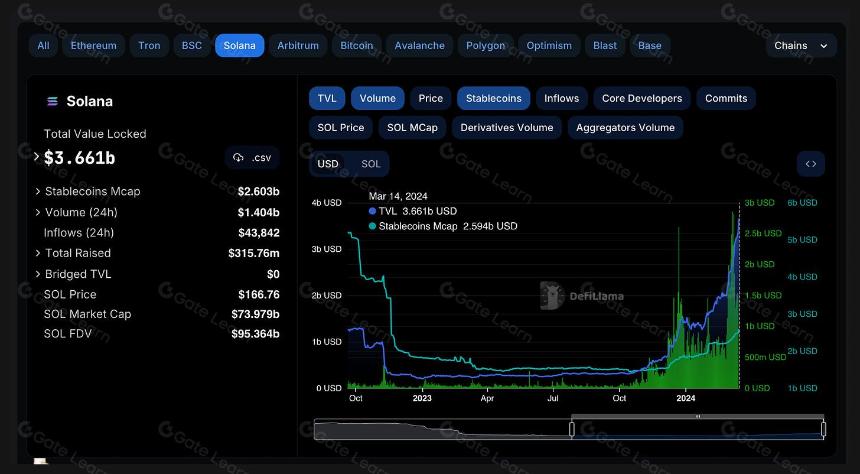The height and width of the screenshot is (474, 860).
Task: Click Inflows (24h) value $43,842
Action: 259,233
